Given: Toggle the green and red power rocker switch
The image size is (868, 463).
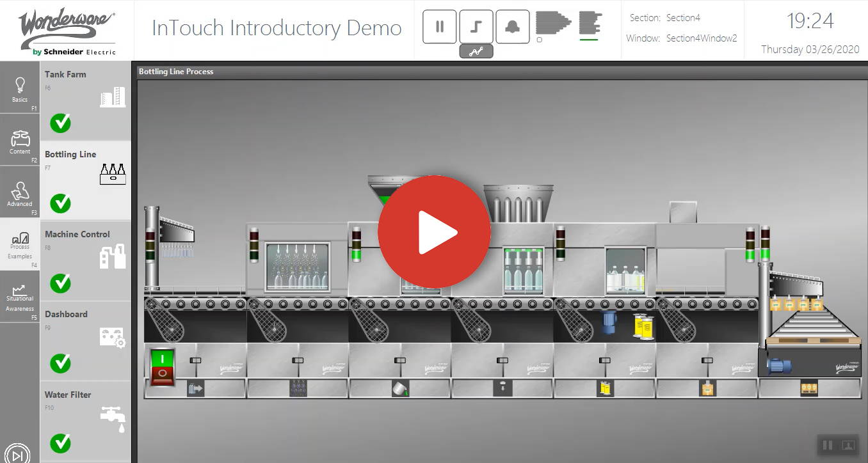Looking at the screenshot, I should tap(163, 367).
